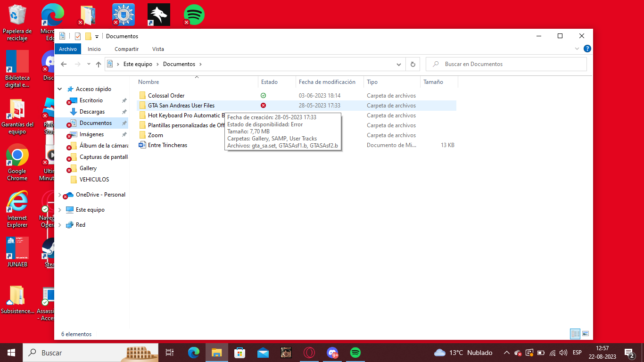This screenshot has width=644, height=362.
Task: Switch to details view in status bar
Action: (575, 334)
